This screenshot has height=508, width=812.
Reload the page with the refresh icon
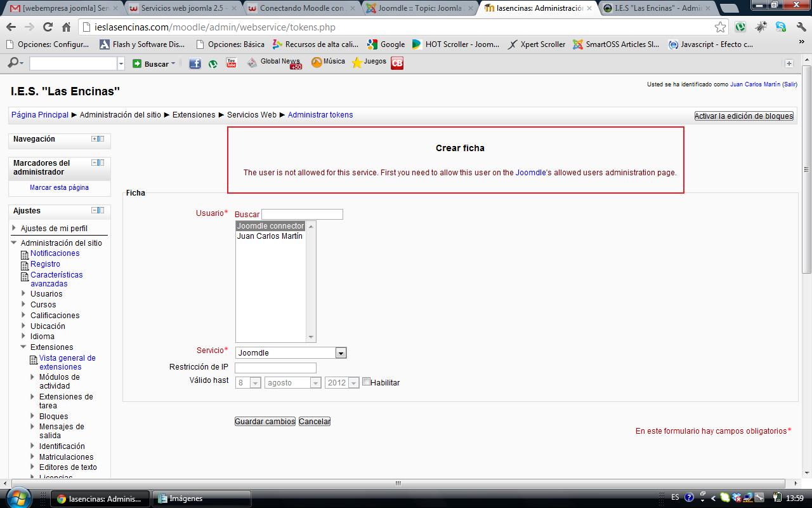48,27
